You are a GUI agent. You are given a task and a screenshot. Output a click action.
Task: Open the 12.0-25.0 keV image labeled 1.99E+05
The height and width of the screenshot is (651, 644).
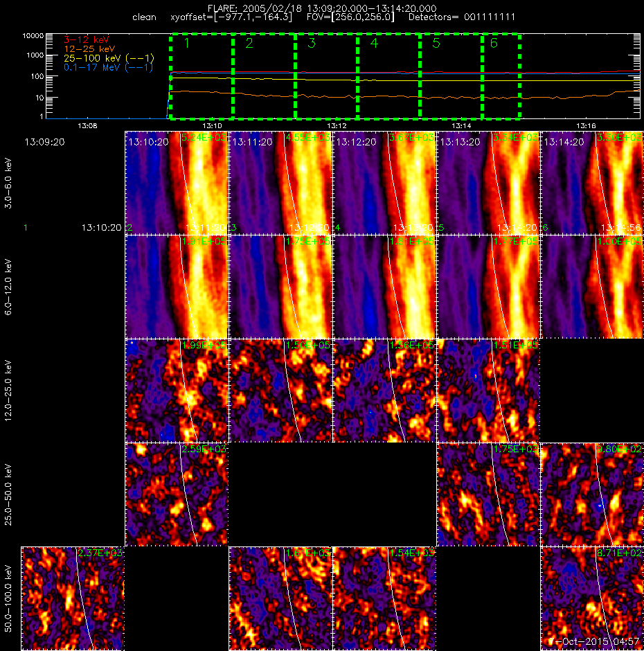[x=177, y=391]
